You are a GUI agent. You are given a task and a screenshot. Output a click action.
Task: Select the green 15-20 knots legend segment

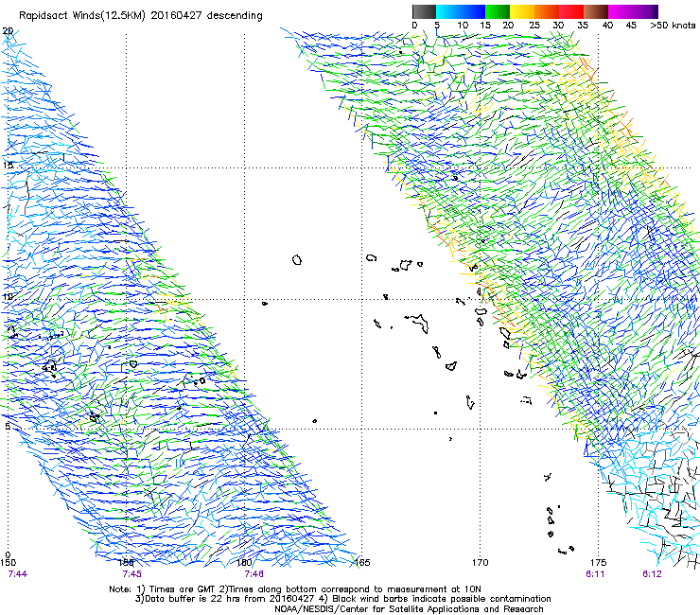[x=498, y=11]
